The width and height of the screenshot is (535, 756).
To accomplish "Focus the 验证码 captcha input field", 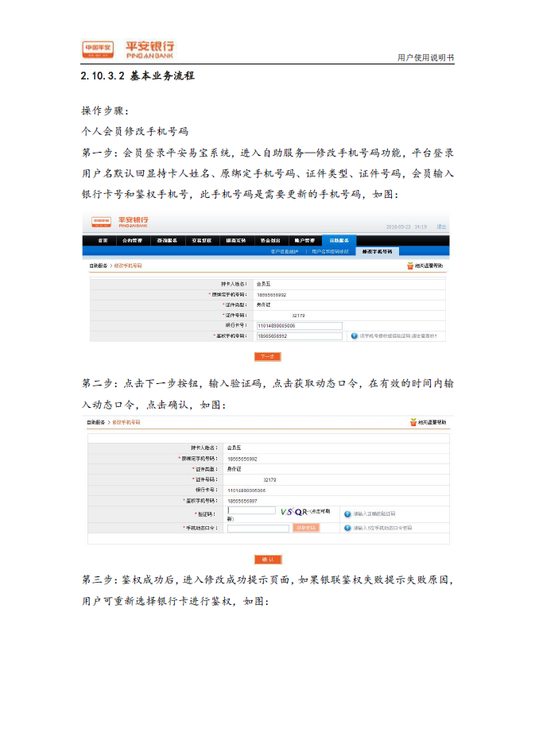I will (251, 510).
